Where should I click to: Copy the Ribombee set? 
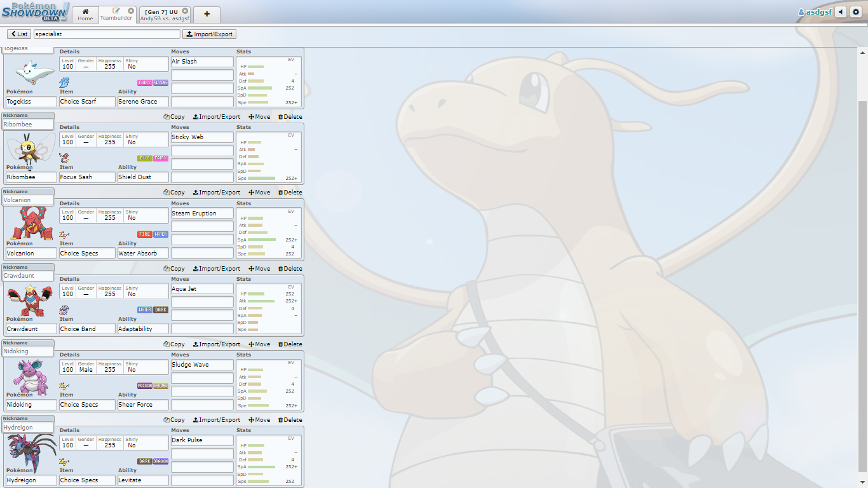tap(174, 117)
